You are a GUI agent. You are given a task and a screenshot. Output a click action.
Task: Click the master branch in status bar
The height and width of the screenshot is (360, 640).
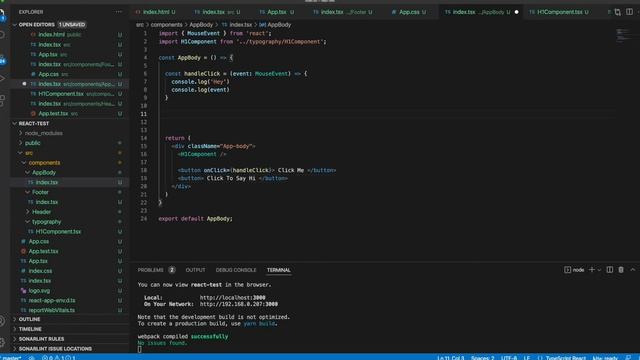11,358
